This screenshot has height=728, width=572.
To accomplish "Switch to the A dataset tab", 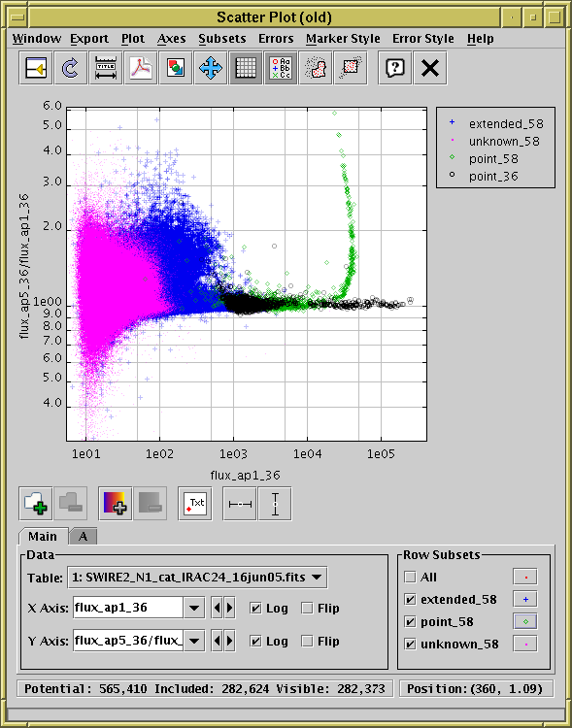I will [84, 536].
